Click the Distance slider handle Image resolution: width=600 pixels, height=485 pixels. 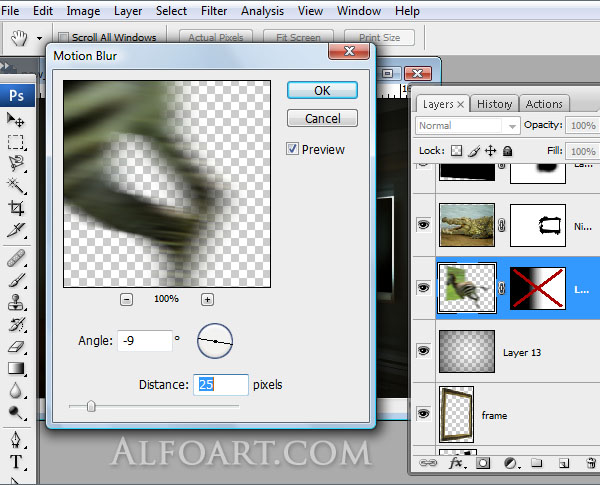(91, 406)
